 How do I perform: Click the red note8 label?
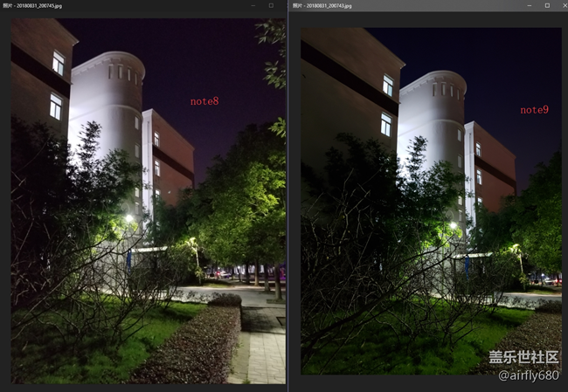click(x=204, y=101)
